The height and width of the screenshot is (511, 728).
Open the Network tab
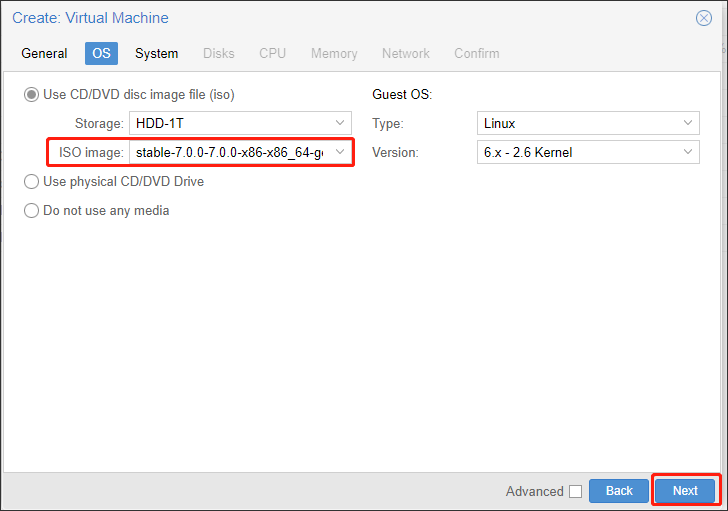405,53
